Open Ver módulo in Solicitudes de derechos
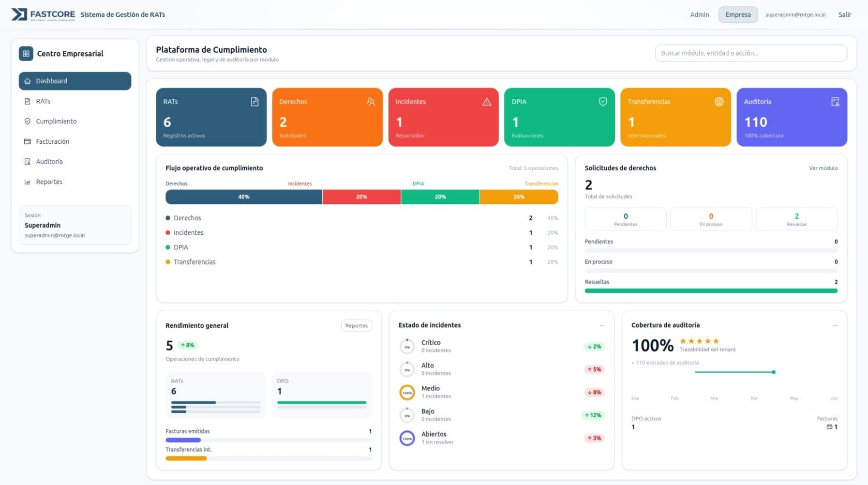Image resolution: width=868 pixels, height=485 pixels. [823, 168]
